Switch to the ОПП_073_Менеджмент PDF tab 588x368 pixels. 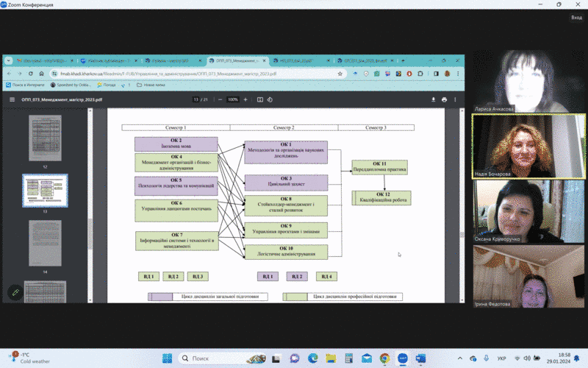(235, 61)
